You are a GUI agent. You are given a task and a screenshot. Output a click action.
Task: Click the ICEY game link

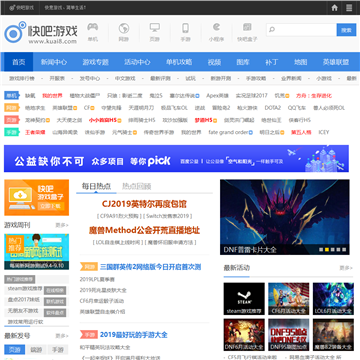tap(324, 132)
